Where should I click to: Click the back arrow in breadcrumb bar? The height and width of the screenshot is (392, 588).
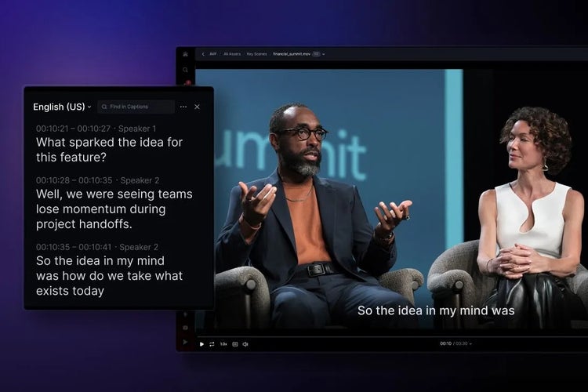pos(203,54)
